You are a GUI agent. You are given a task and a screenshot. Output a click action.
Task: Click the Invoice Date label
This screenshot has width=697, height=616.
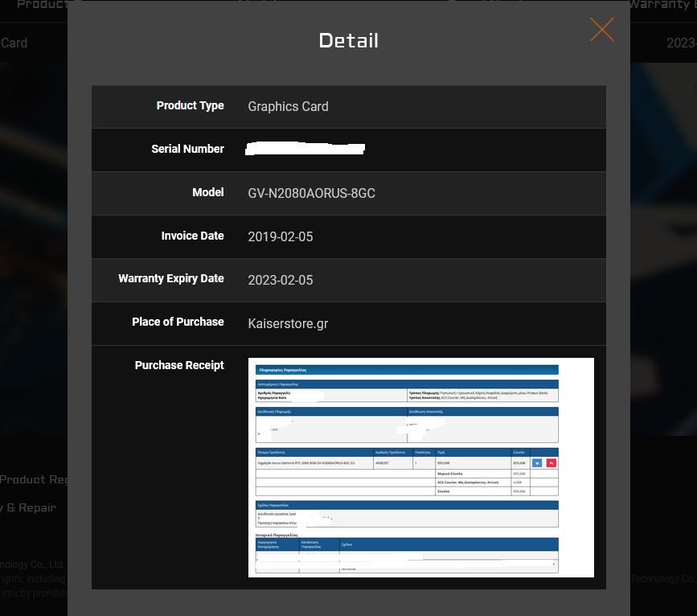coord(192,236)
